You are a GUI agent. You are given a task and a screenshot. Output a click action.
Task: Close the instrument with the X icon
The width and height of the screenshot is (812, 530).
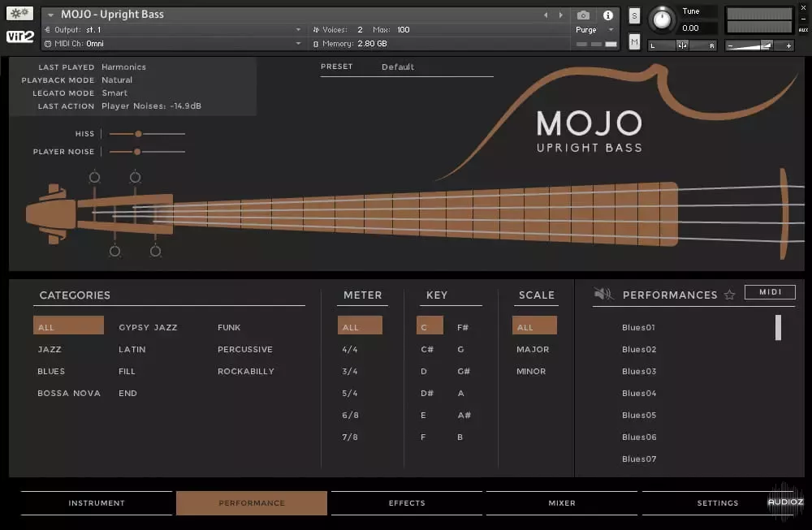point(803,8)
